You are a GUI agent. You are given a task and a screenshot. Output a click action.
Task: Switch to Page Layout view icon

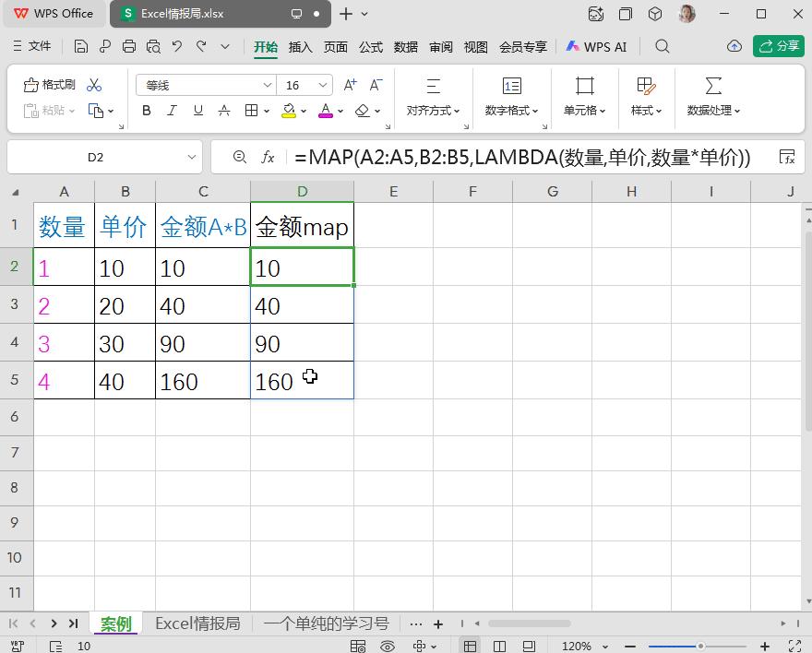tap(500, 646)
